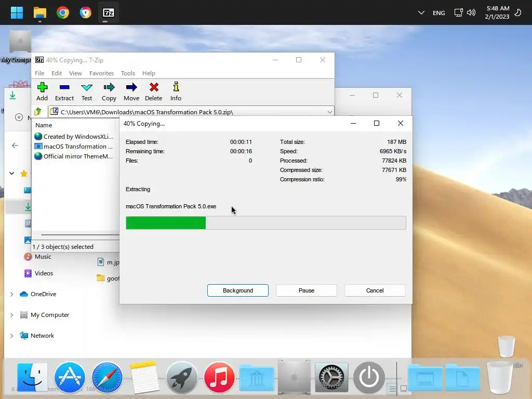Select 'Official mirror ThemeM...' file entry
The width and height of the screenshot is (532, 399).
click(x=74, y=156)
